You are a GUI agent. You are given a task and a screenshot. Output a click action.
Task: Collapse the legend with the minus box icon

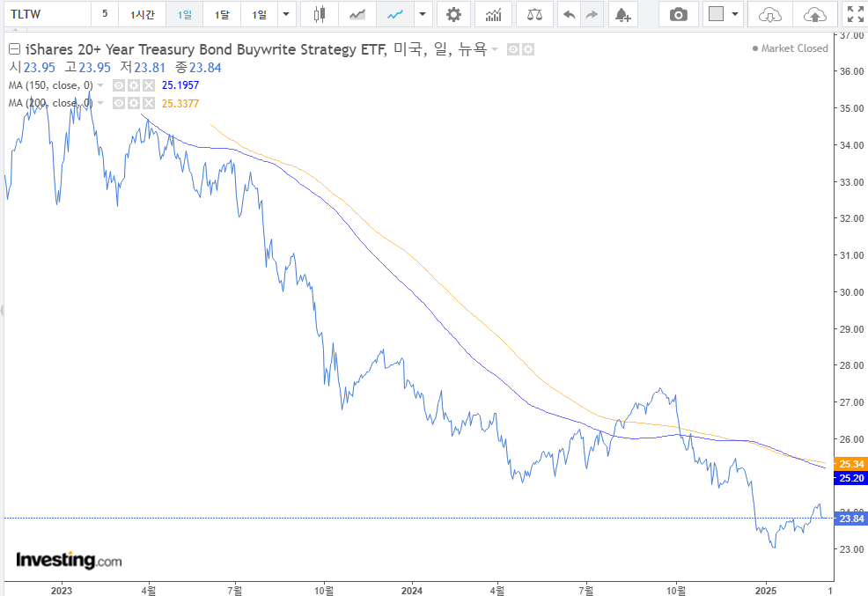14,49
